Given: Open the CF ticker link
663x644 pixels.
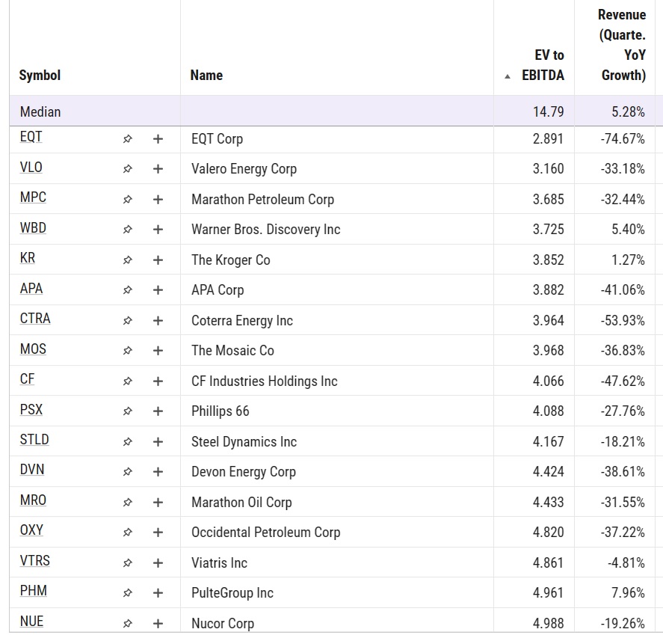Looking at the screenshot, I should click(x=27, y=379).
